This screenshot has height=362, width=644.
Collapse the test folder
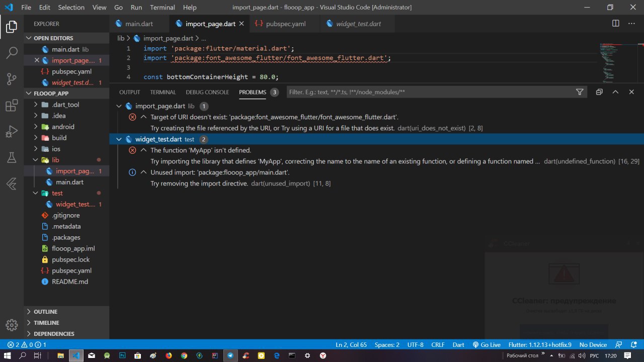(x=35, y=193)
